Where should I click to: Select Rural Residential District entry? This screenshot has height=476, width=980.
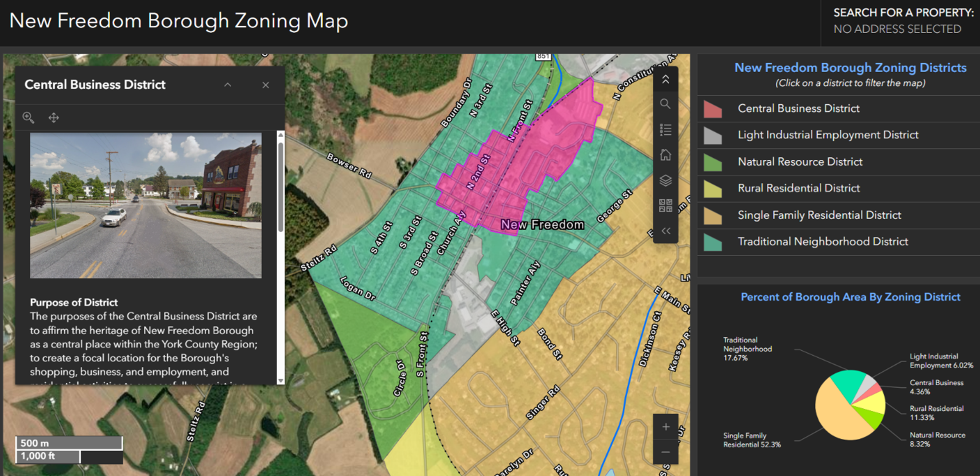coord(798,189)
